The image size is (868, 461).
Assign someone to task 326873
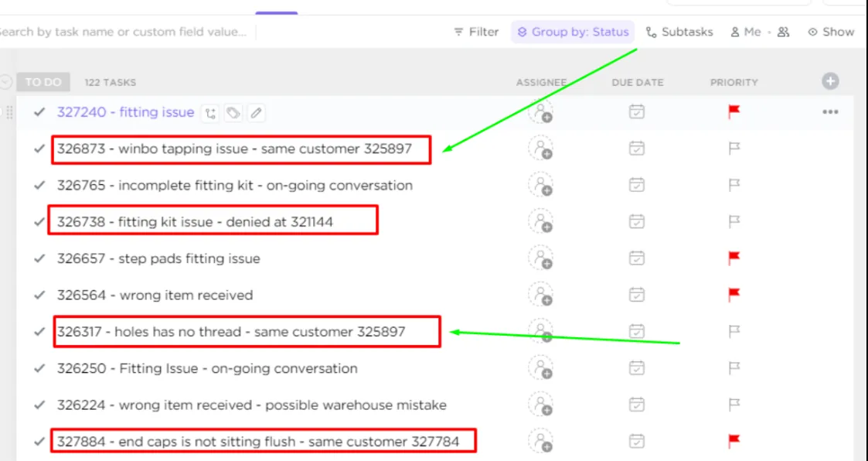(541, 148)
